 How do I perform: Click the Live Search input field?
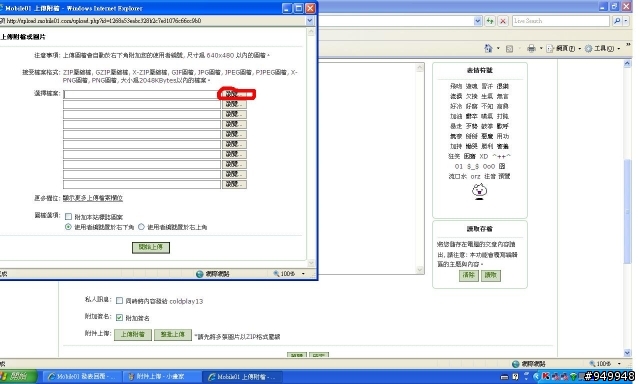pyautogui.click(x=561, y=21)
